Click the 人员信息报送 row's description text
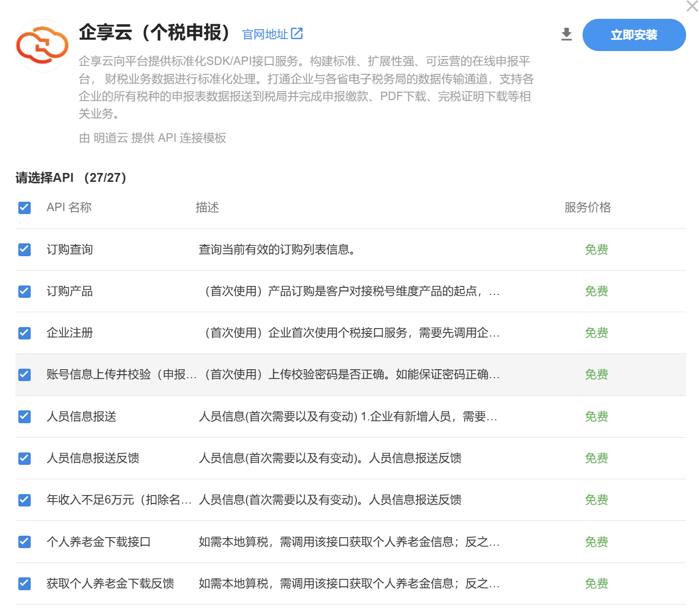This screenshot has height=616, width=698. tap(348, 416)
